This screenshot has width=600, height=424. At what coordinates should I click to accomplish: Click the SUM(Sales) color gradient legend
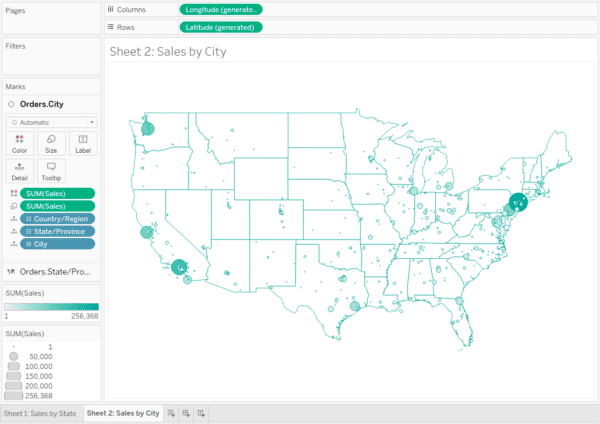[x=51, y=306]
